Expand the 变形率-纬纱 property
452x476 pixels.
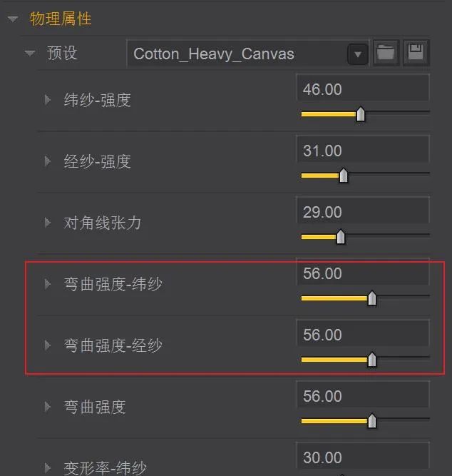click(47, 468)
